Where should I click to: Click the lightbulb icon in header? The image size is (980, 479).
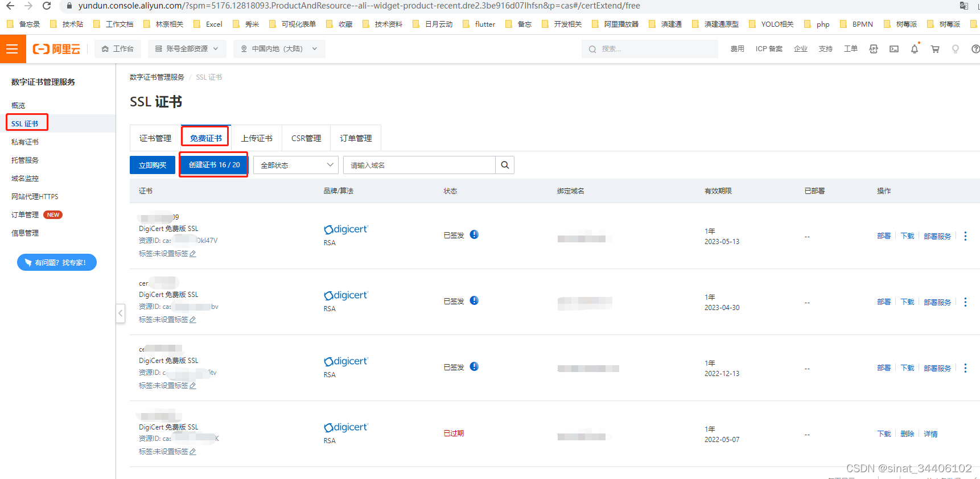point(956,49)
